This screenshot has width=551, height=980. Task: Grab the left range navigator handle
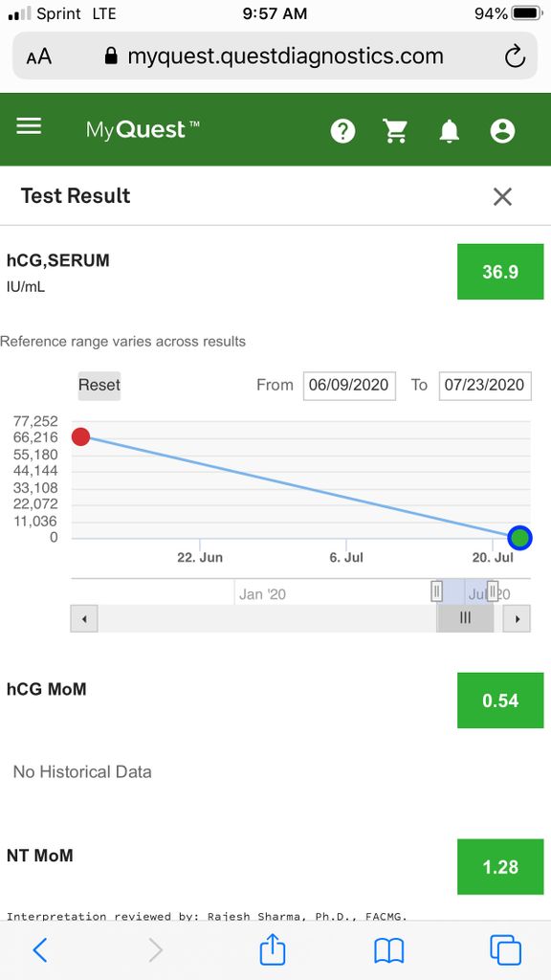point(436,590)
